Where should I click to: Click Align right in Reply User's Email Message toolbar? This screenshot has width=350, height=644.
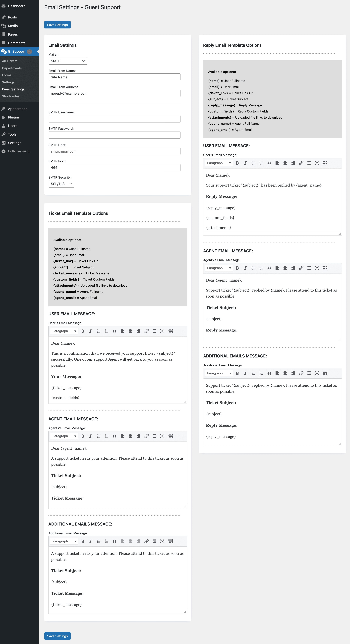tap(293, 163)
